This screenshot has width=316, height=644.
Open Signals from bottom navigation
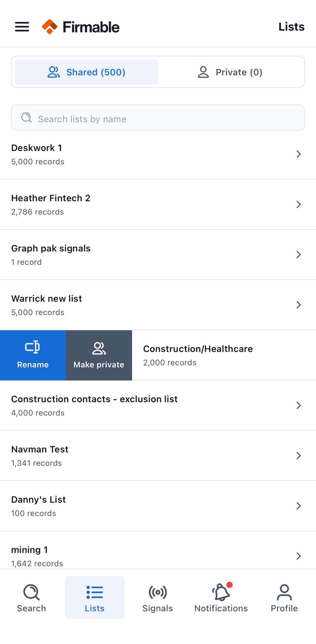pos(158,597)
